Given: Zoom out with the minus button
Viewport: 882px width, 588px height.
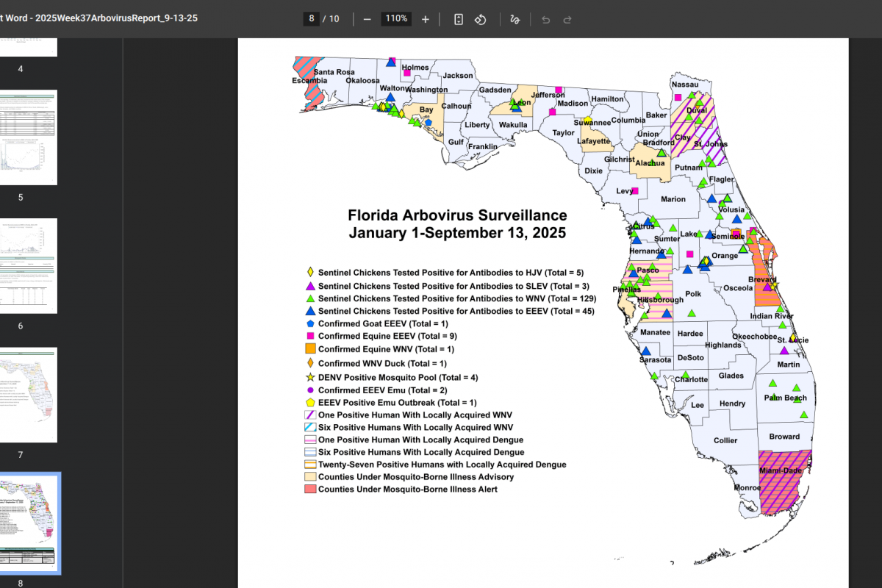Looking at the screenshot, I should (x=367, y=19).
